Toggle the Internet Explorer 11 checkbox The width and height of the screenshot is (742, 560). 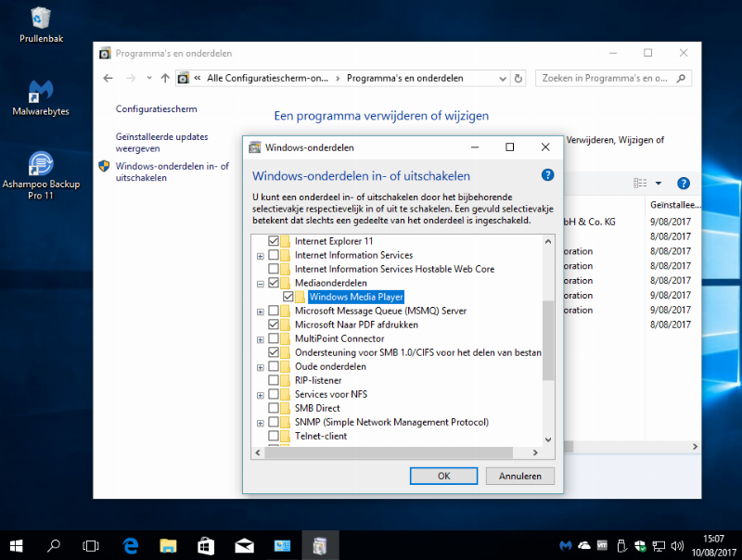(274, 241)
